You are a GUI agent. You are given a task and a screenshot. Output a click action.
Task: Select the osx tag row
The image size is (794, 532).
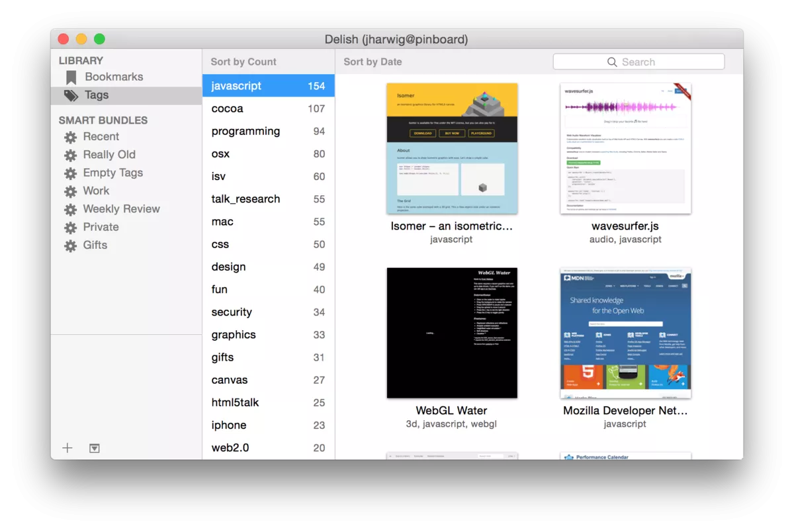point(269,154)
